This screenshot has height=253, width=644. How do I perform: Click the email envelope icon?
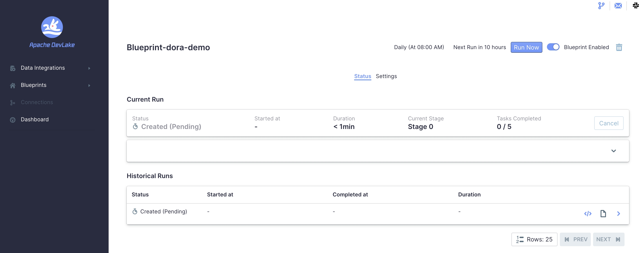coord(618,5)
